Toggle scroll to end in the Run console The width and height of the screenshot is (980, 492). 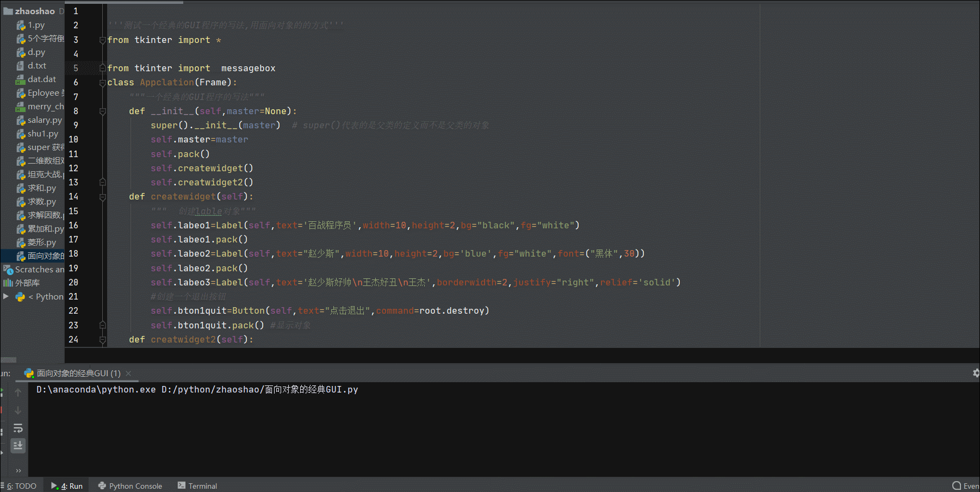[18, 446]
